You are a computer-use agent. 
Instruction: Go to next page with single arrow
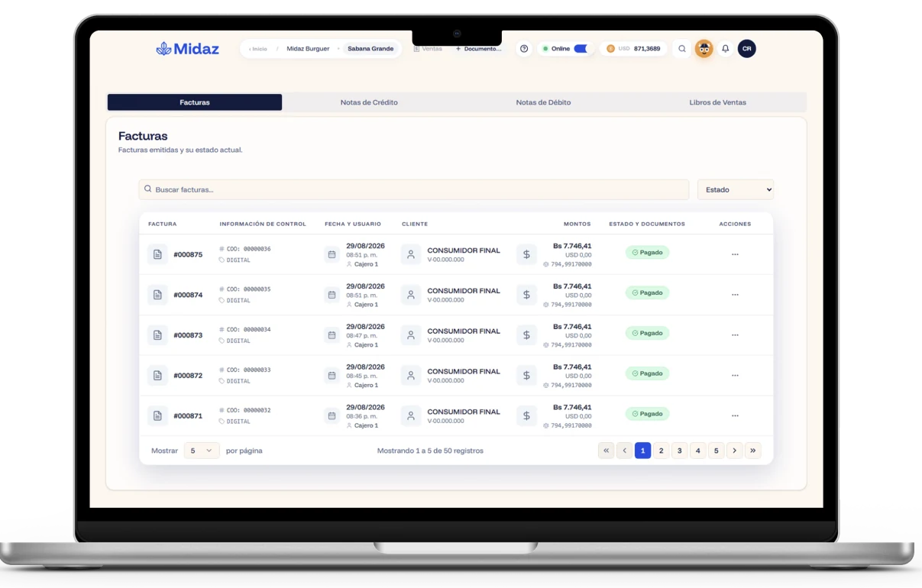735,451
